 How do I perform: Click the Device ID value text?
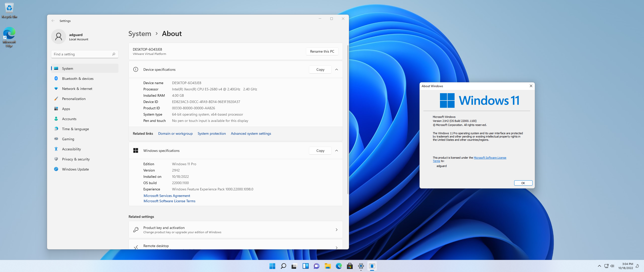click(206, 102)
